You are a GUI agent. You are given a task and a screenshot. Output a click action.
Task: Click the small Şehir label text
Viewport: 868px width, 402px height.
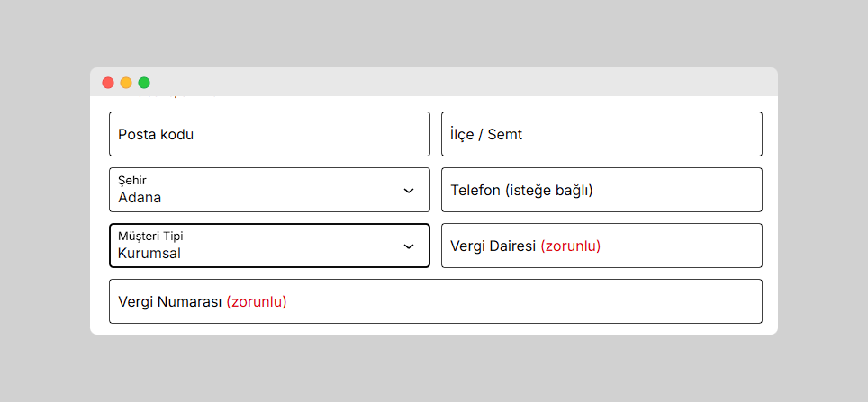pos(132,181)
